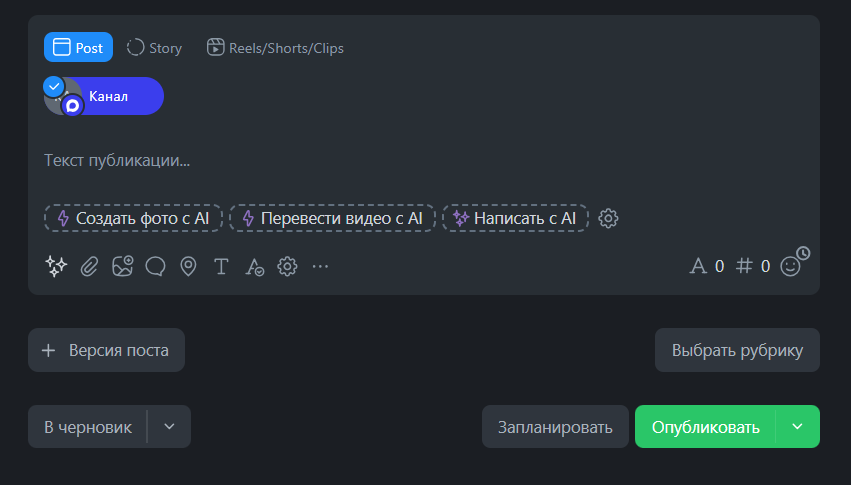The height and width of the screenshot is (485, 851).
Task: Click the AI sparkles icon in toolbar
Action: click(55, 266)
